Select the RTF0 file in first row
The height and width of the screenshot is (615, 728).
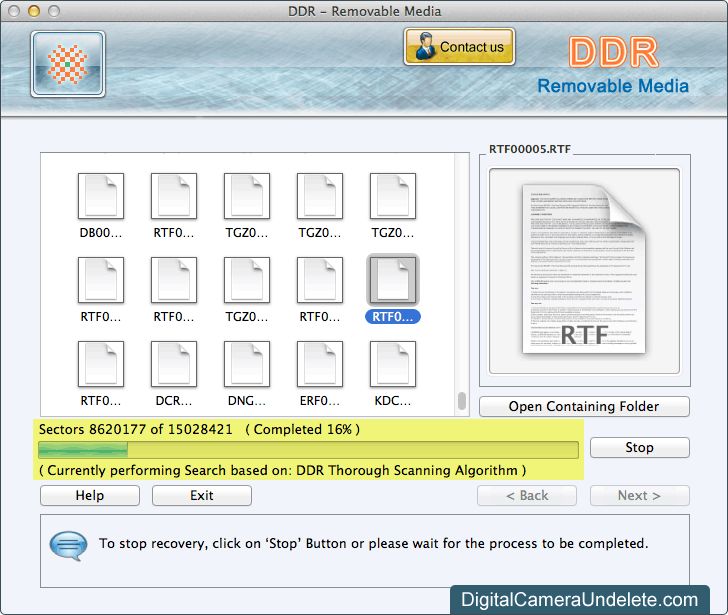174,196
